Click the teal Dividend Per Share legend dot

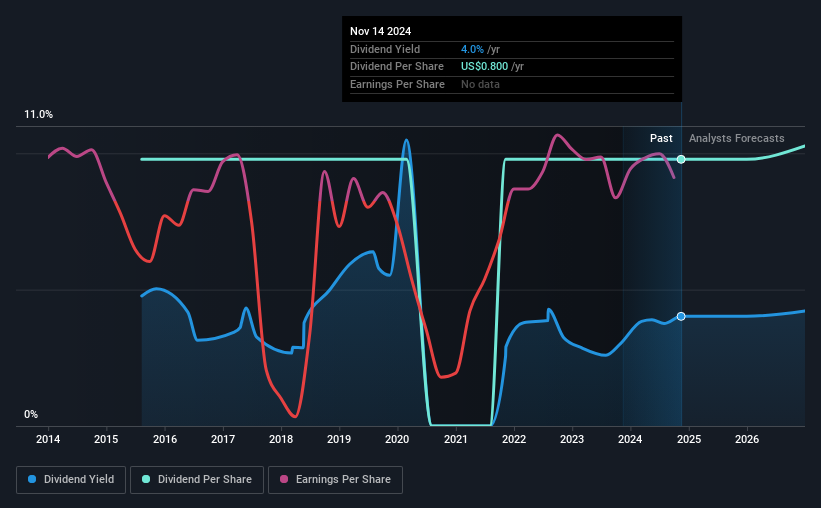[146, 479]
